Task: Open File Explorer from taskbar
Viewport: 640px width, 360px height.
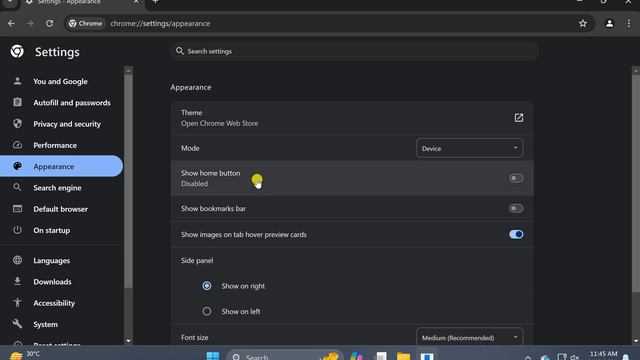Action: tap(403, 356)
